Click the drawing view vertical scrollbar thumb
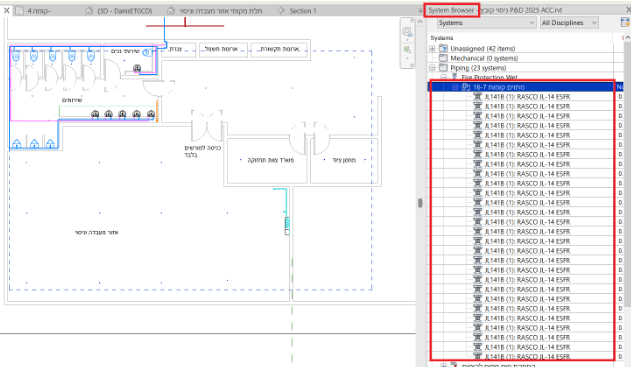 tap(420, 203)
